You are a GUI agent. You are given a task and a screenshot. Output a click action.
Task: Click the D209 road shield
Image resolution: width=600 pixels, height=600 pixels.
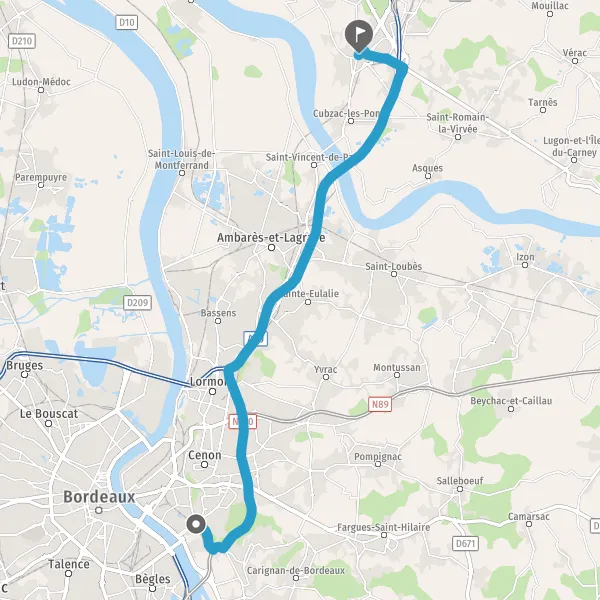(x=137, y=303)
